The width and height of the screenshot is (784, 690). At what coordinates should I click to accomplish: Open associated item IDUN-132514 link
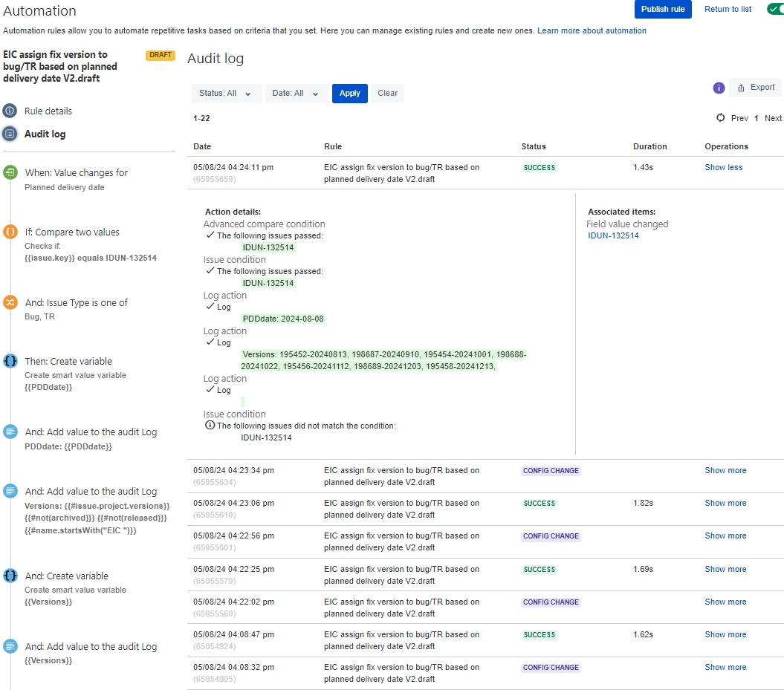pos(613,235)
